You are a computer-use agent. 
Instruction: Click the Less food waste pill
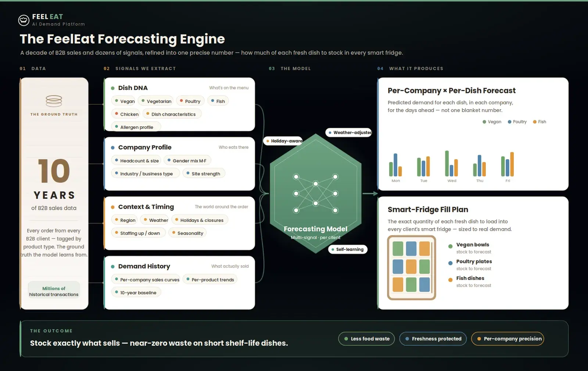coord(366,339)
